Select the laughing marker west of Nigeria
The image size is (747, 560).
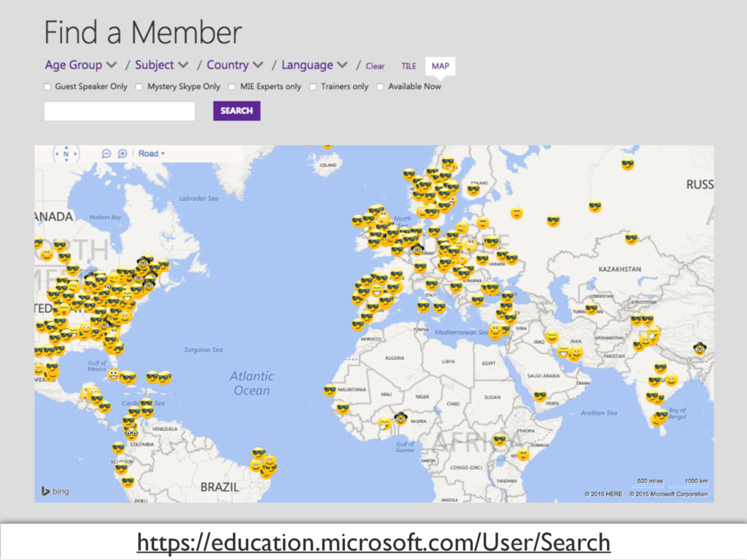coord(384,424)
